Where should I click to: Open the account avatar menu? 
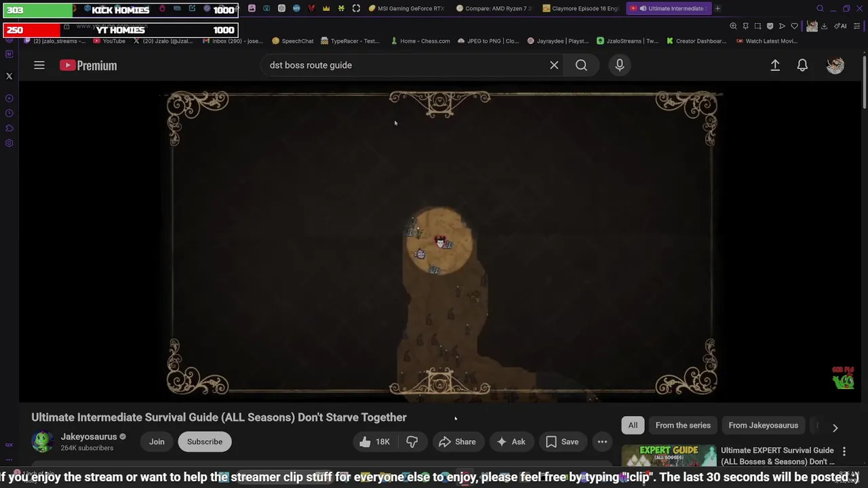(x=835, y=65)
